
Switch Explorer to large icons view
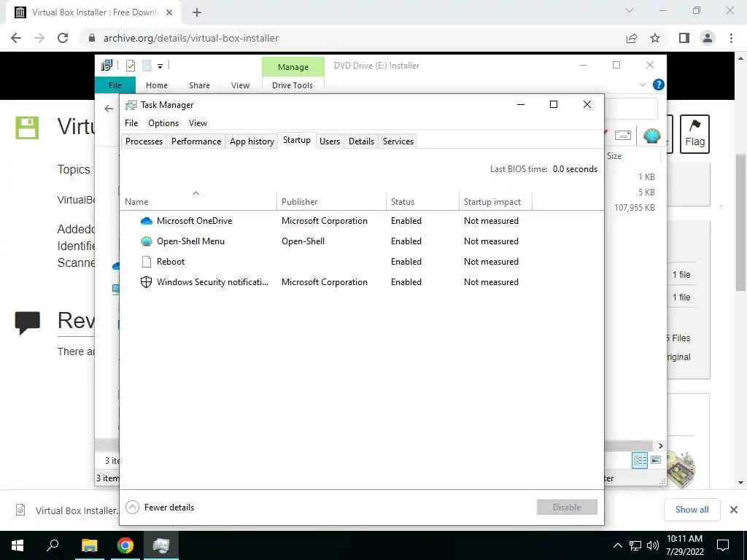pos(656,460)
